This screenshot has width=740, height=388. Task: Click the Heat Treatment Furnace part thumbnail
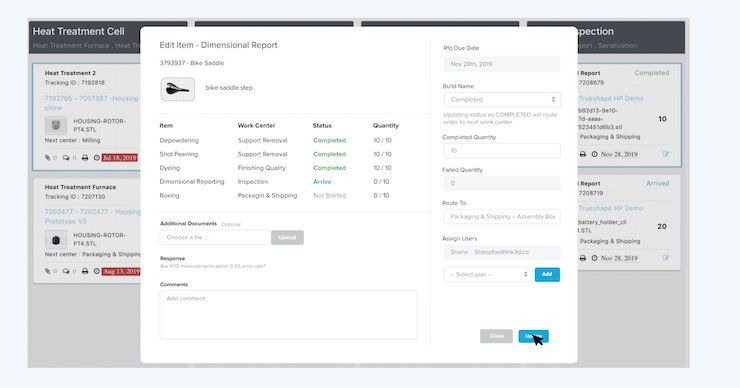click(56, 240)
